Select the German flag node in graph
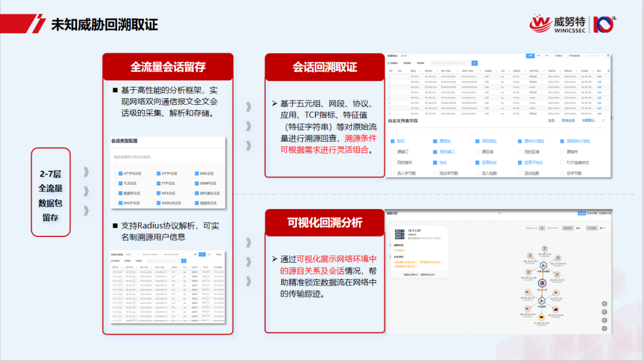This screenshot has width=644, height=361. point(541,318)
